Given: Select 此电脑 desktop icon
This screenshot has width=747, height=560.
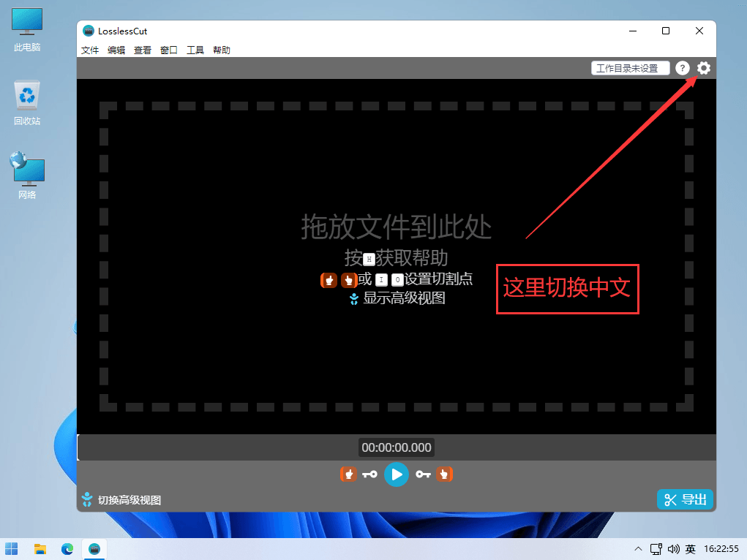Looking at the screenshot, I should [27, 29].
